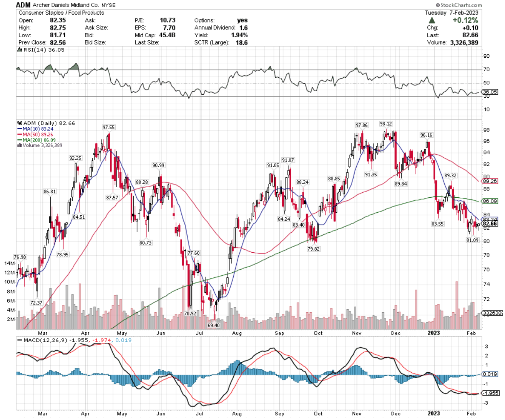Click the 69.40 July low price label

[x=214, y=325]
